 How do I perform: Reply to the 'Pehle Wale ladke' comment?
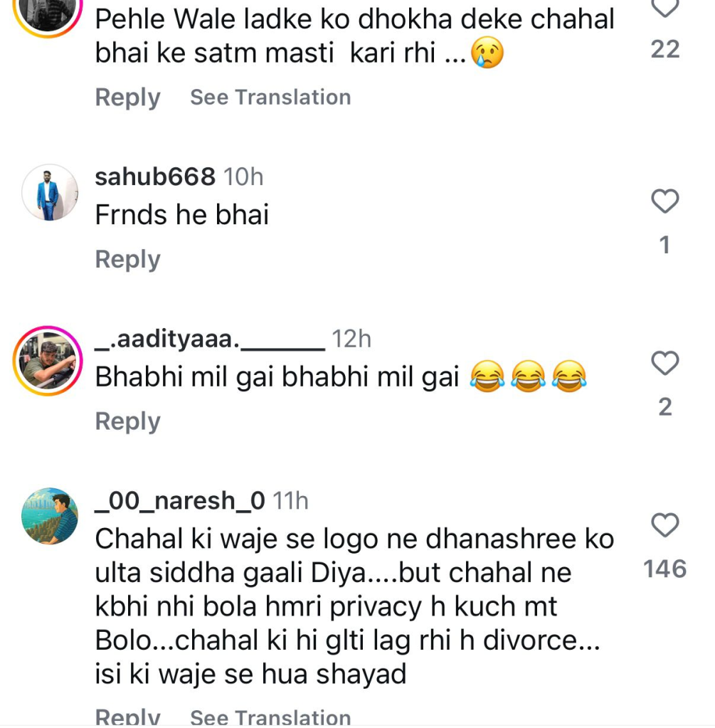tap(127, 97)
